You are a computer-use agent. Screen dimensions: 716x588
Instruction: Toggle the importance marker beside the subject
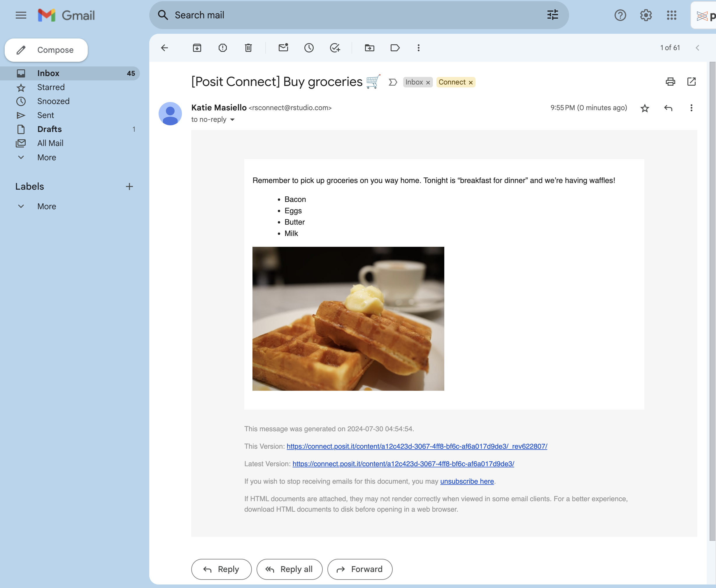(x=393, y=82)
